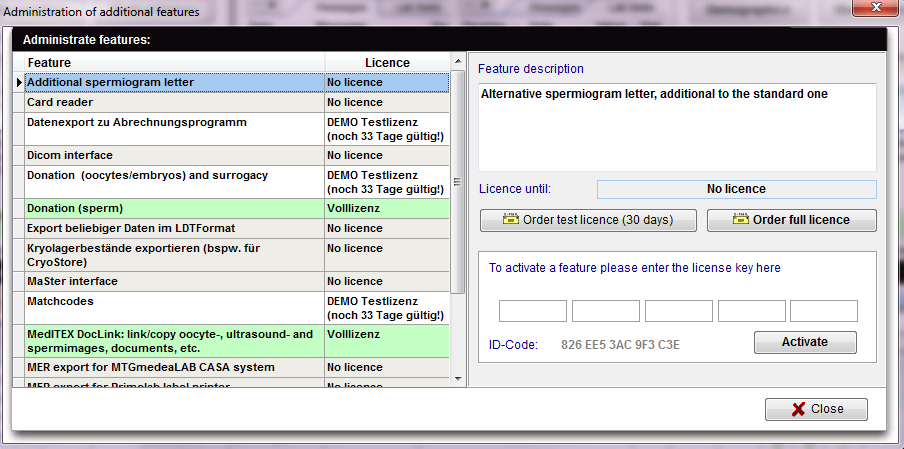Click the window's red close X button
This screenshot has width=904, height=449.
click(876, 8)
